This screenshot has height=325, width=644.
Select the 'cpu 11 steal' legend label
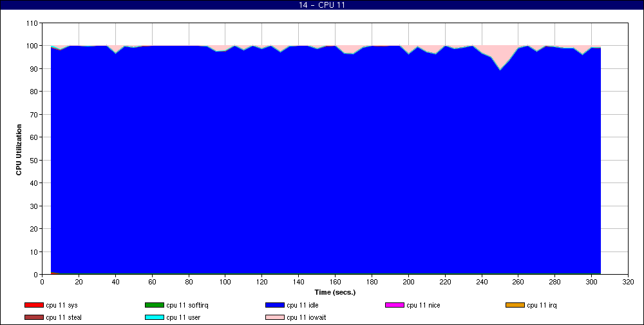pos(64,318)
